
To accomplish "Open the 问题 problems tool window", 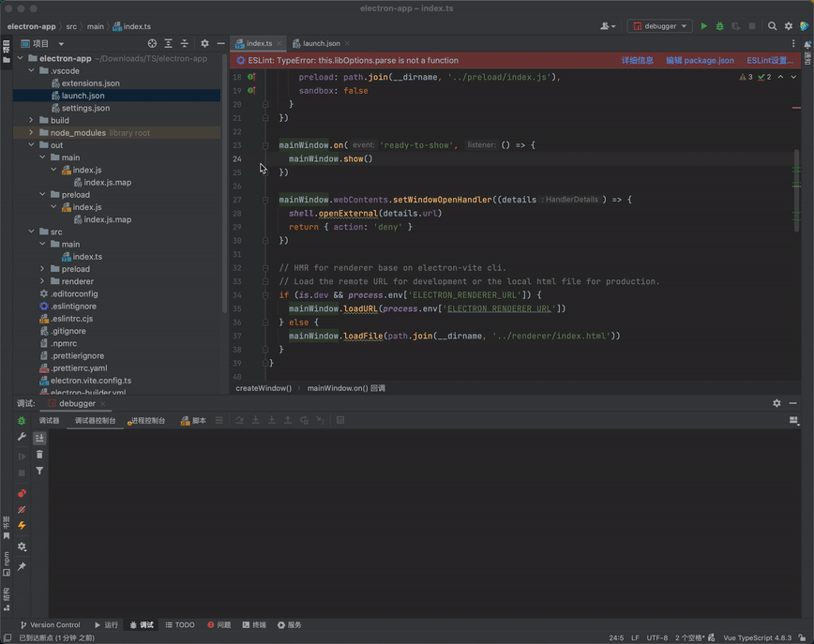I will (x=219, y=625).
